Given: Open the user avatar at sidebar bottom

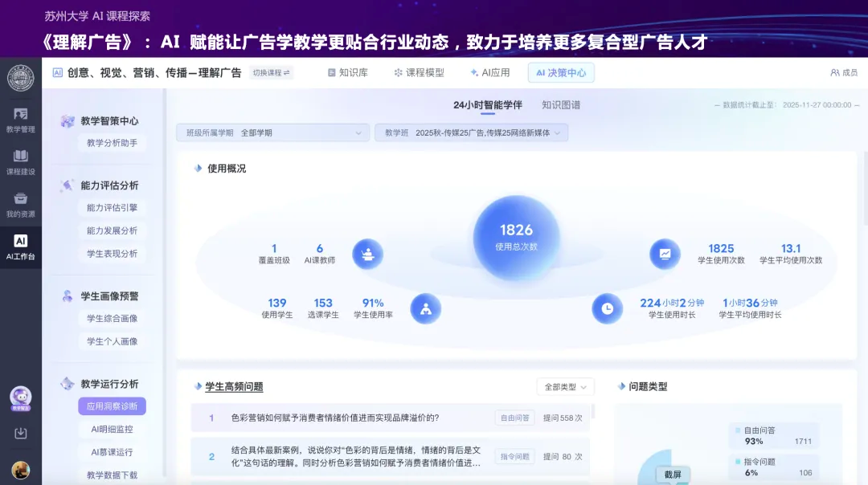Looking at the screenshot, I should coord(21,470).
